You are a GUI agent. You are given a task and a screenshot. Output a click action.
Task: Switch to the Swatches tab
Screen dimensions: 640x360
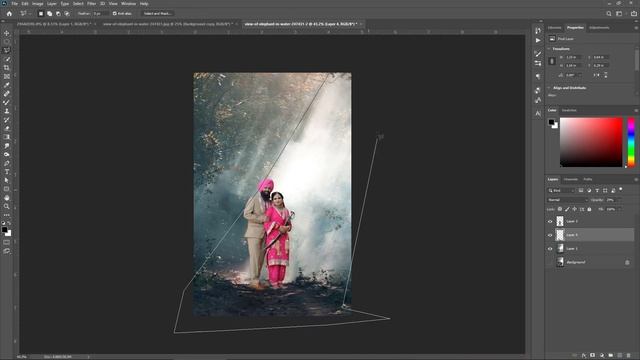[569, 110]
